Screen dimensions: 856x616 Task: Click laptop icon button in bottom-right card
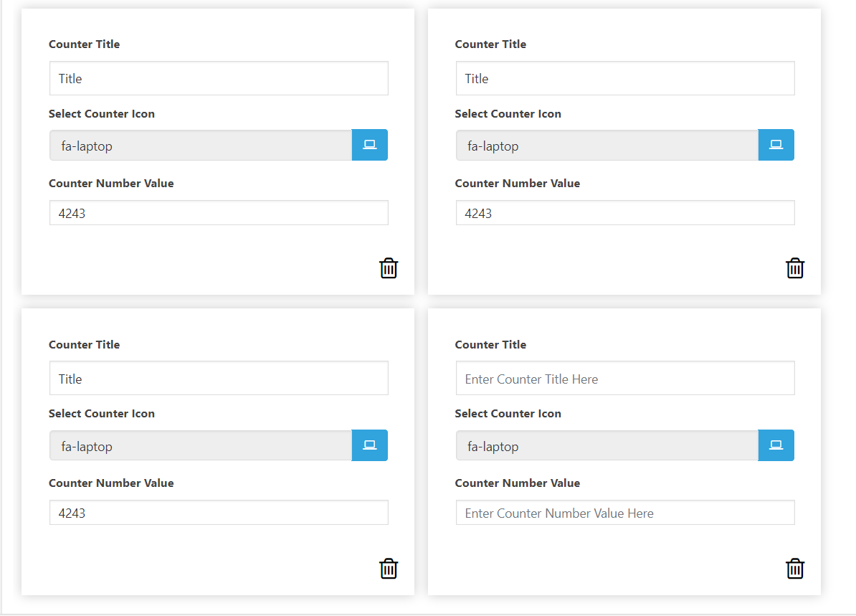776,445
